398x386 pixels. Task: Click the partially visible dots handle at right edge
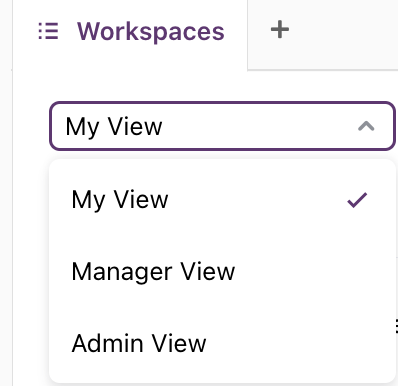396,326
